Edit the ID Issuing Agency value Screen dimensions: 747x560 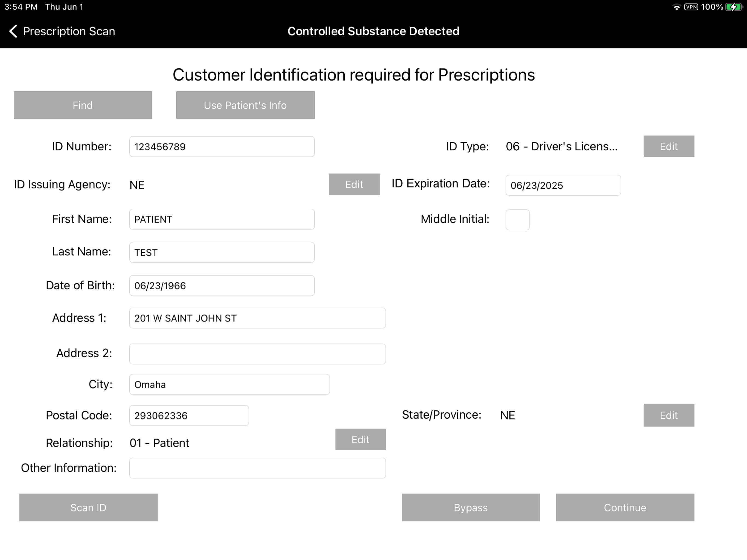[354, 184]
